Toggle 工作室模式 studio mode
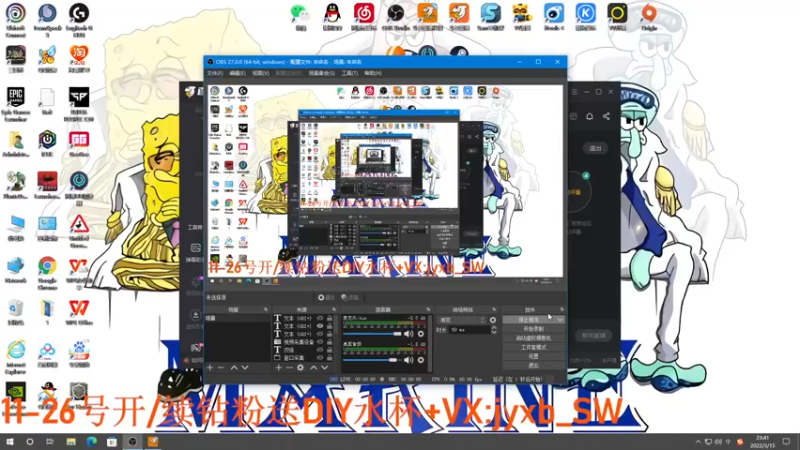 pos(534,347)
